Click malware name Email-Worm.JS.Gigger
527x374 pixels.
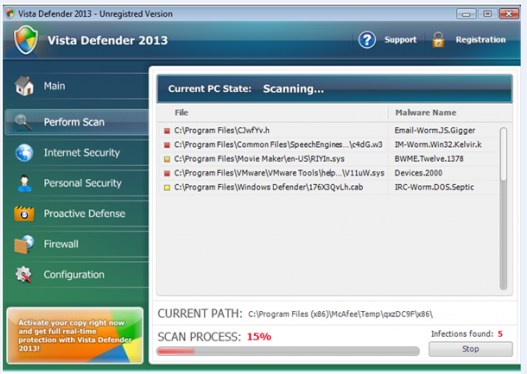(435, 130)
